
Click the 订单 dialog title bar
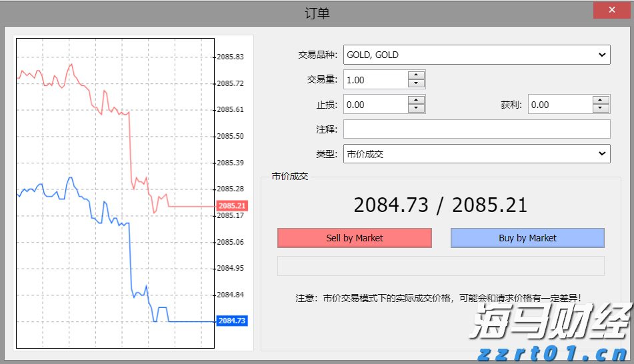coord(317,13)
